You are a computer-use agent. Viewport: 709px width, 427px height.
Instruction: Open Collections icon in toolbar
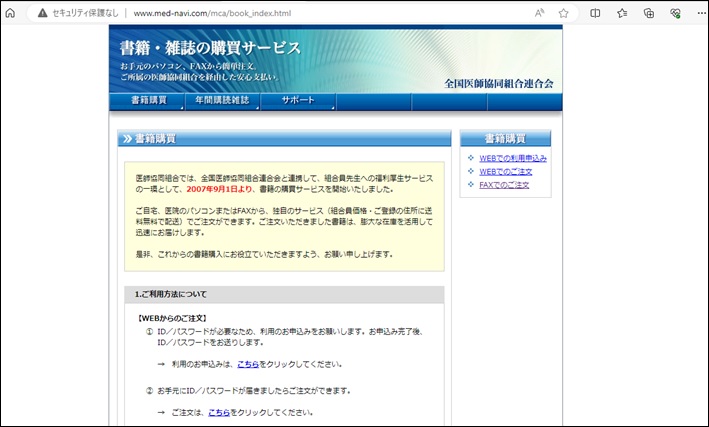[x=649, y=13]
